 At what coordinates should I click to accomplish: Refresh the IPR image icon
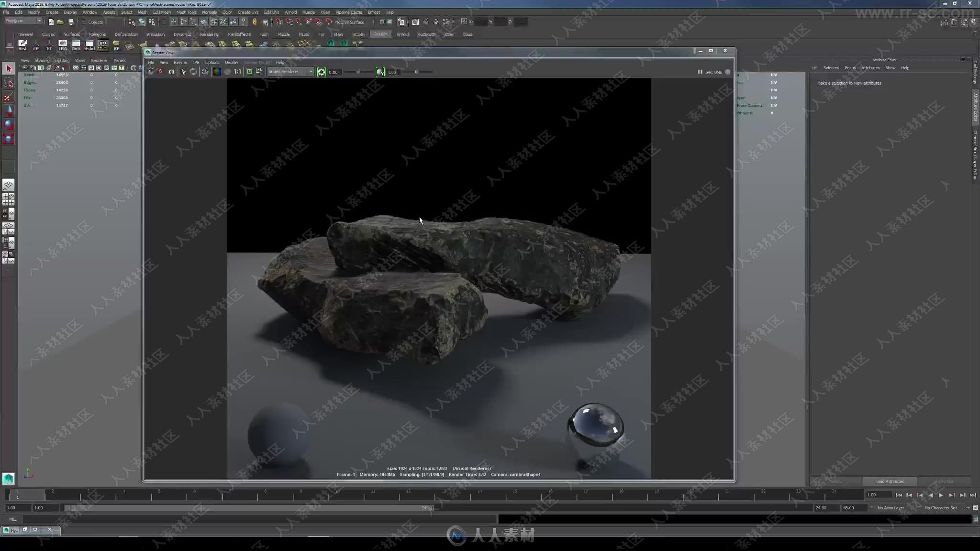pyautogui.click(x=193, y=72)
